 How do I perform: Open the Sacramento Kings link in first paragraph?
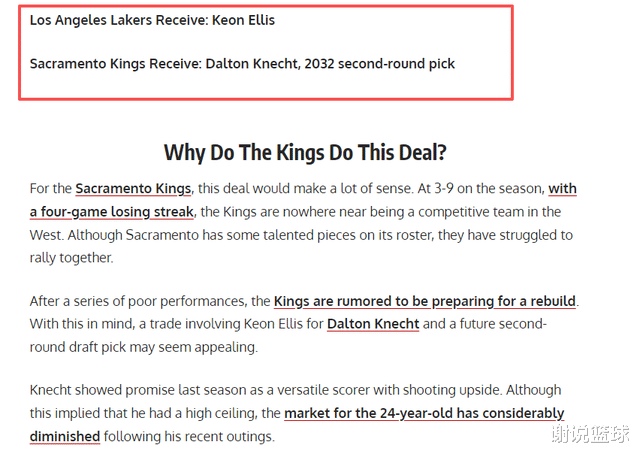pos(133,188)
